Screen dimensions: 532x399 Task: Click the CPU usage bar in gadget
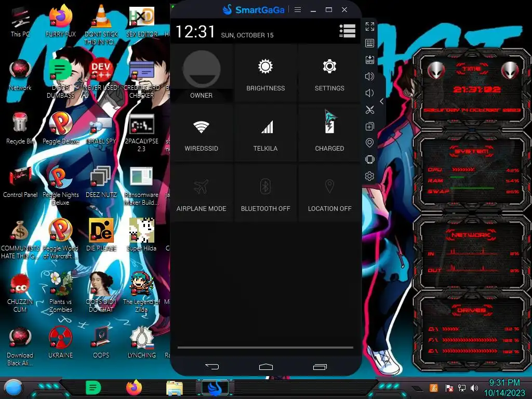463,170
